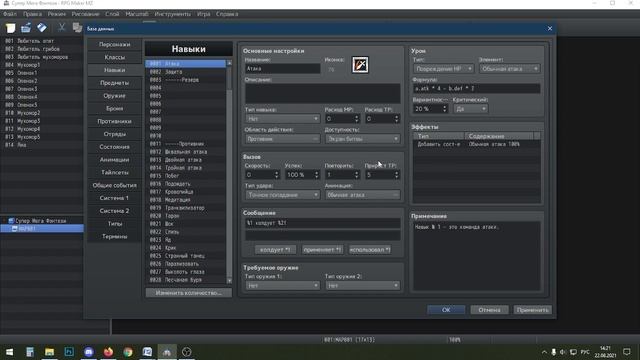Image resolution: width=640 pixels, height=360 pixels.
Task: Click the skills list scrollbar
Action: tap(229, 171)
